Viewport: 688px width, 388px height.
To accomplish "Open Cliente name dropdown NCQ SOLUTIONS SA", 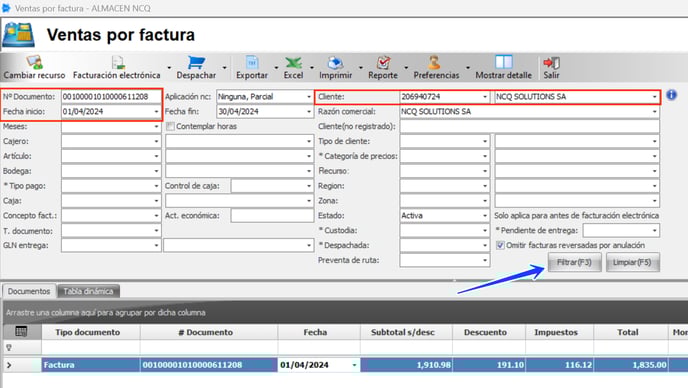I will pyautogui.click(x=655, y=97).
